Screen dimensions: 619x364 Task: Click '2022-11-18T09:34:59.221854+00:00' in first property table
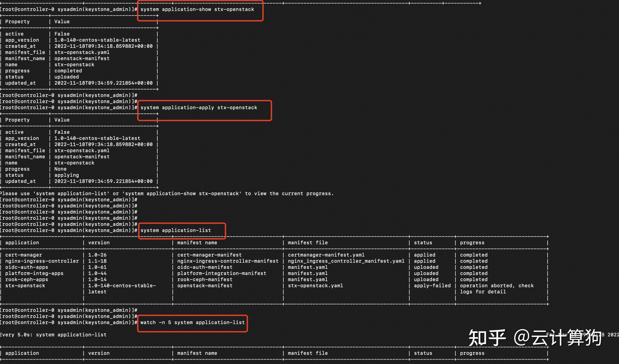click(x=104, y=83)
